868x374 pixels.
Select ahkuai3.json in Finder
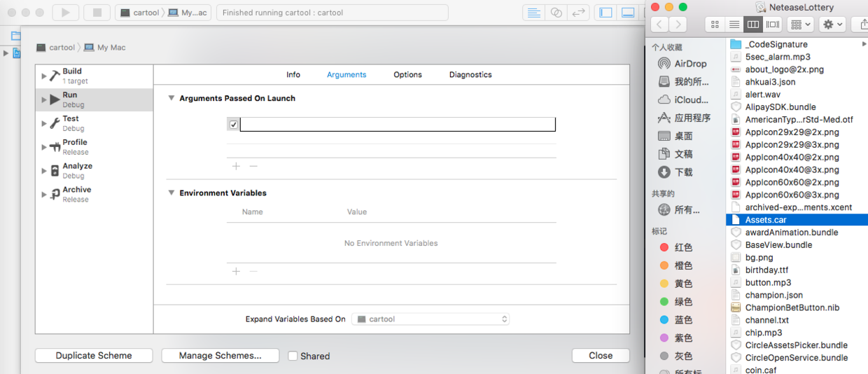click(x=798, y=82)
